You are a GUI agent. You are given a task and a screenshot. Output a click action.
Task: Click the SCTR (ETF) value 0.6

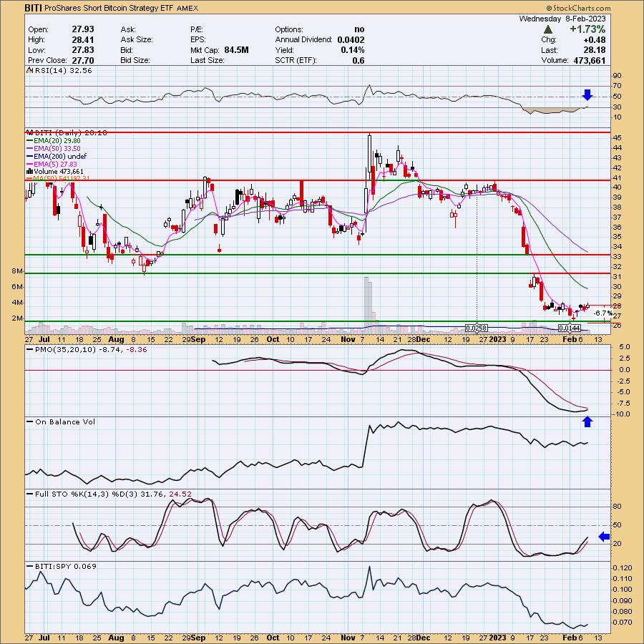pyautogui.click(x=358, y=60)
